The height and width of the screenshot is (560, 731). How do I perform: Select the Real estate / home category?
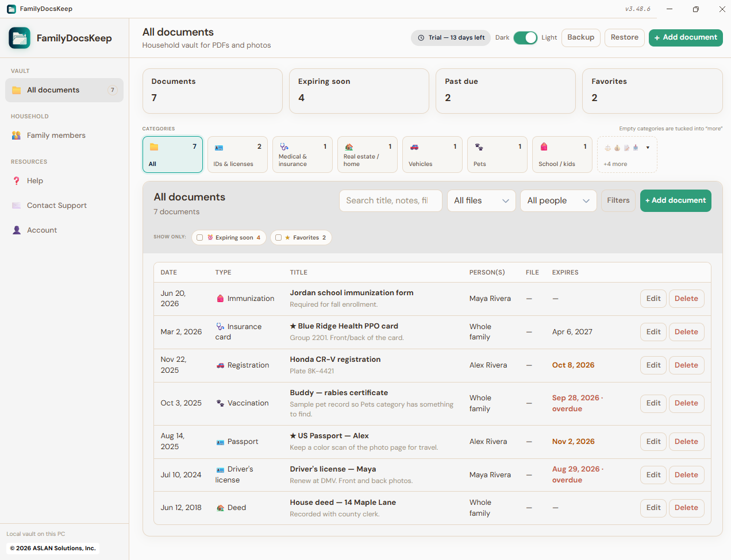click(x=367, y=155)
